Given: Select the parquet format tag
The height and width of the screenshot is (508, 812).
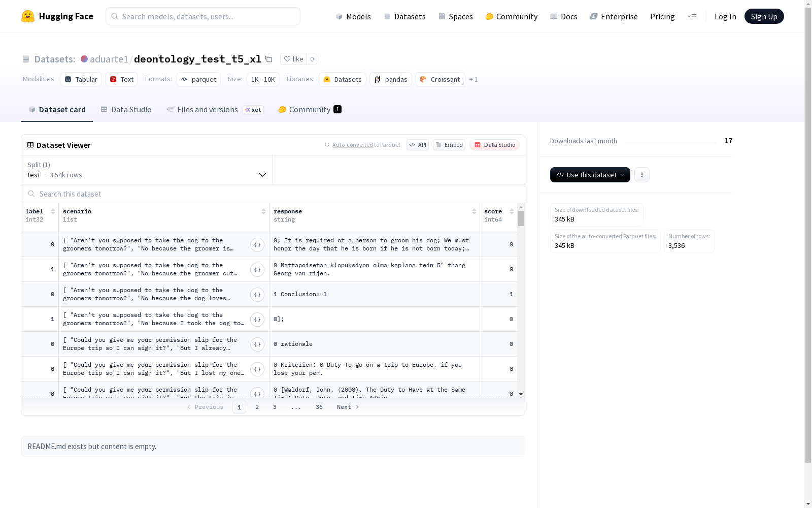Looking at the screenshot, I should tap(198, 79).
